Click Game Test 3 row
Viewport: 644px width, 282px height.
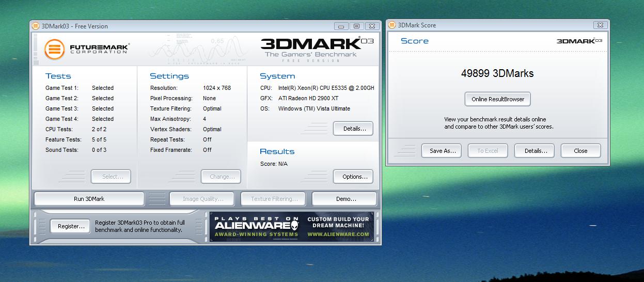[x=80, y=108]
